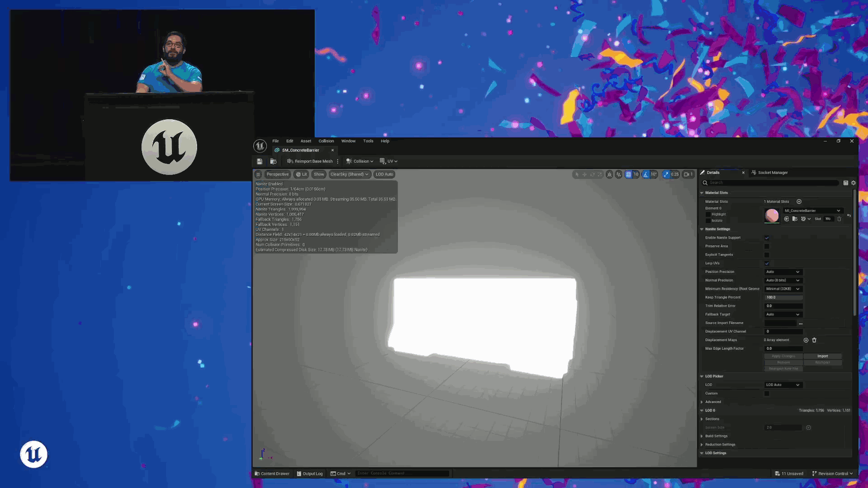Toggle grid snapping icon in viewport
868x488 pixels.
pyautogui.click(x=628, y=175)
